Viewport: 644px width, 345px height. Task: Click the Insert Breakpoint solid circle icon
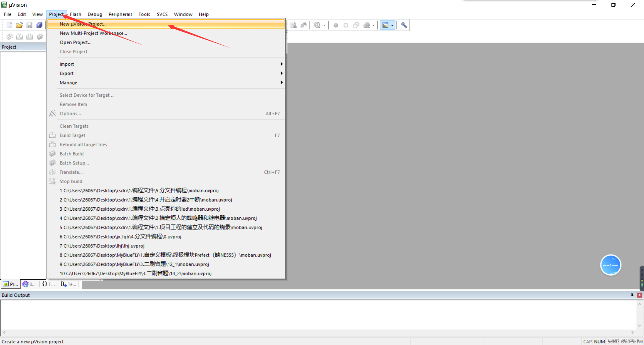(336, 25)
